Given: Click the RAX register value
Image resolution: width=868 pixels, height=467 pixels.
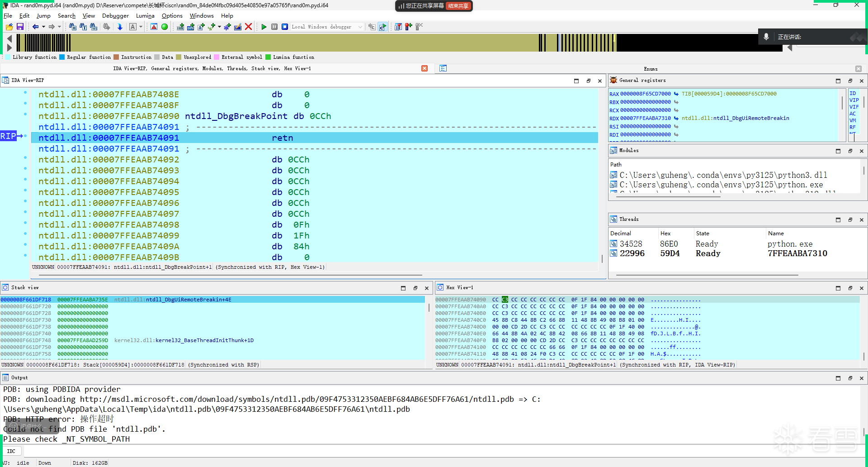Looking at the screenshot, I should coord(646,94).
